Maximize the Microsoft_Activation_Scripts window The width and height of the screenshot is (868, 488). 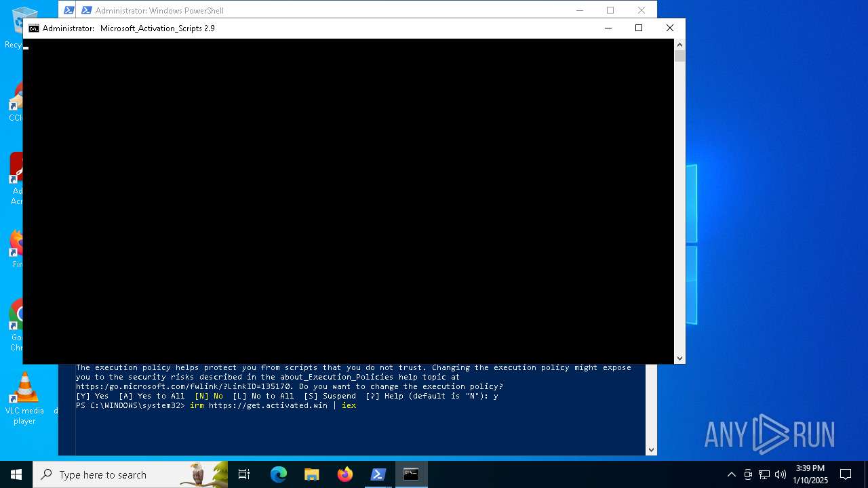pos(639,28)
